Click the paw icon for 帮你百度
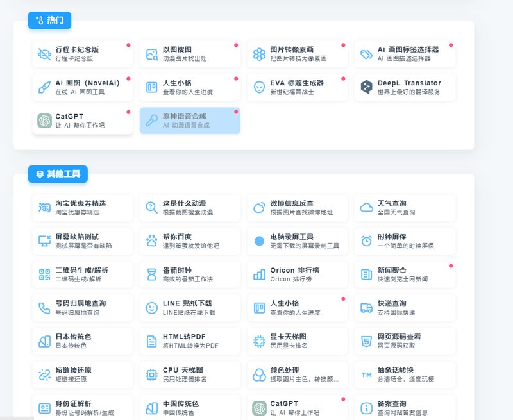The height and width of the screenshot is (420, 513). pos(152,241)
